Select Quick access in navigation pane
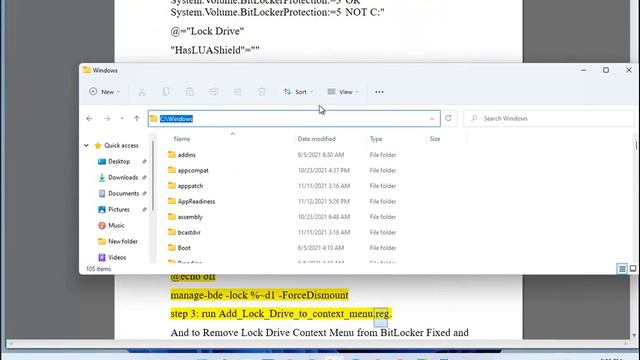 (121, 145)
